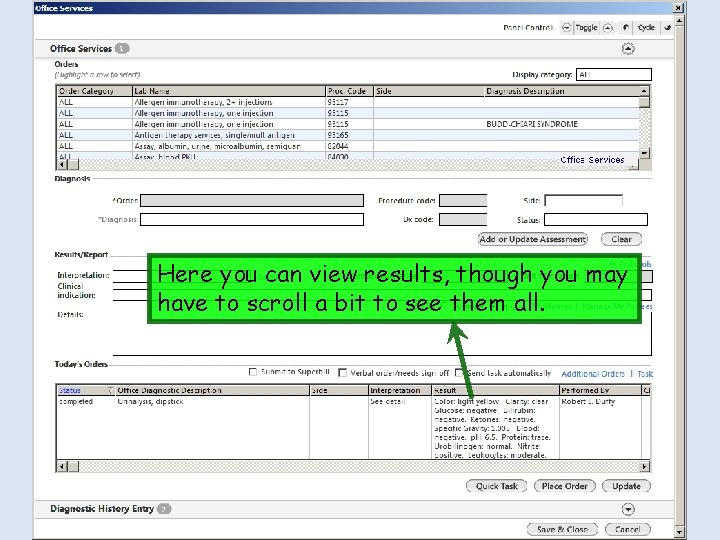Click the Status column filter icon

[x=110, y=390]
